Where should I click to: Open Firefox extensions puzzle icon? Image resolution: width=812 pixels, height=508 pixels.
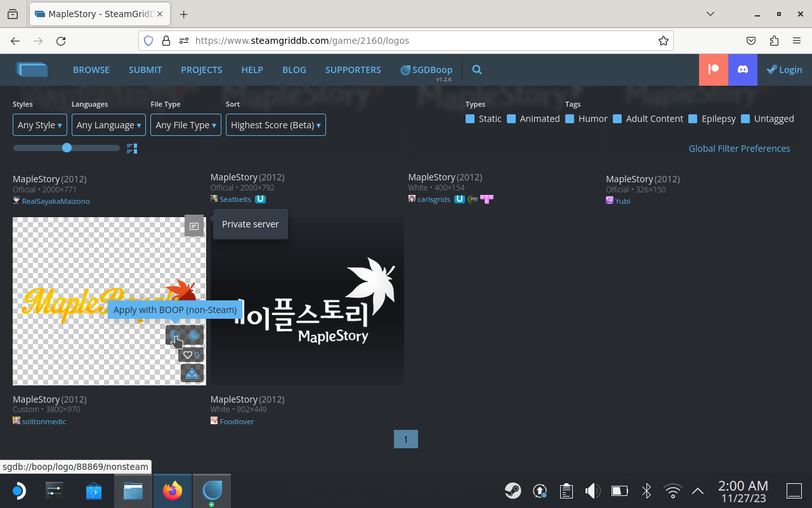pyautogui.click(x=774, y=41)
